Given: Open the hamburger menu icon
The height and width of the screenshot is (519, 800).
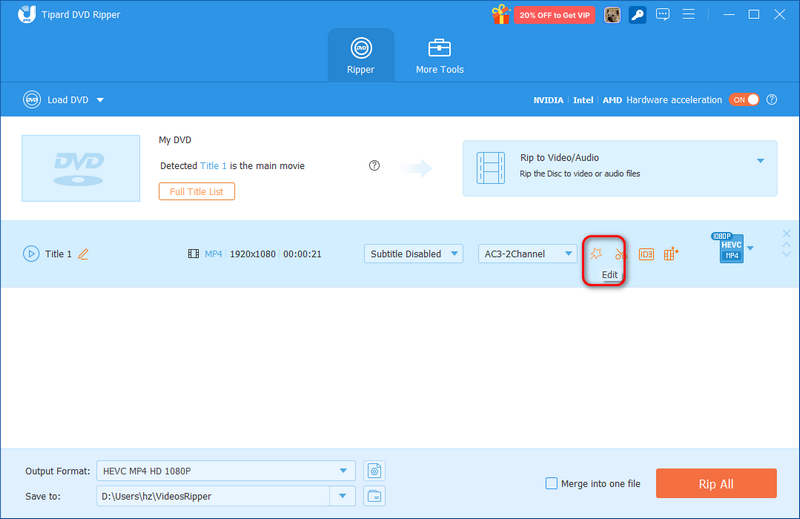Looking at the screenshot, I should (688, 14).
